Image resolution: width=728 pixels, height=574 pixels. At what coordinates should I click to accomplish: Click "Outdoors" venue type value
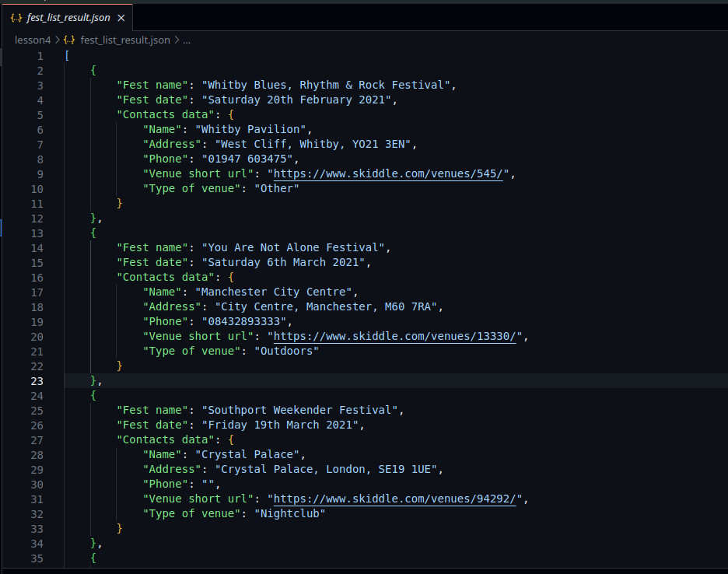(286, 351)
